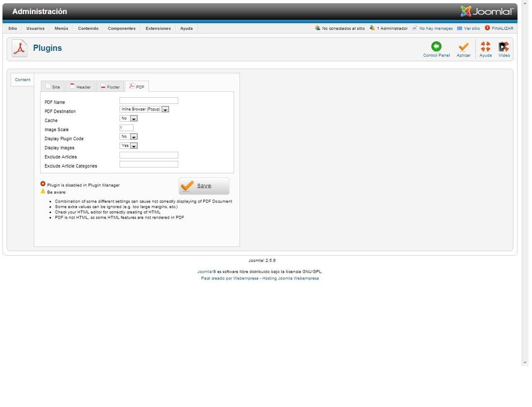Click the Joomla! logo
The width and height of the screenshot is (532, 407).
pos(487,11)
